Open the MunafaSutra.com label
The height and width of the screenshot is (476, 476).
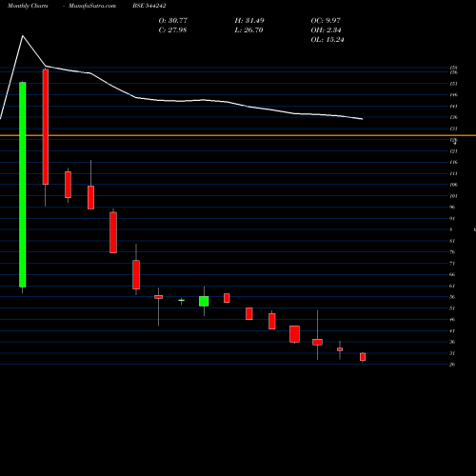(x=92, y=6)
